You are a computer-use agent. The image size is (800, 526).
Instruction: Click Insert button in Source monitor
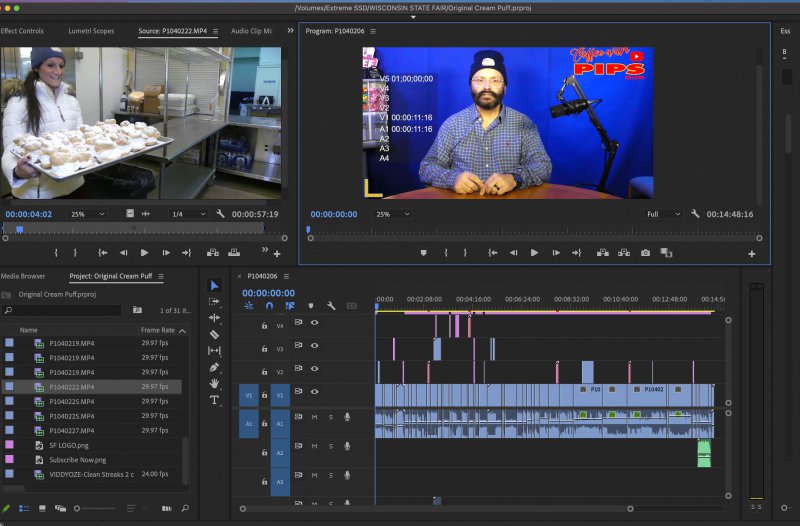[212, 253]
